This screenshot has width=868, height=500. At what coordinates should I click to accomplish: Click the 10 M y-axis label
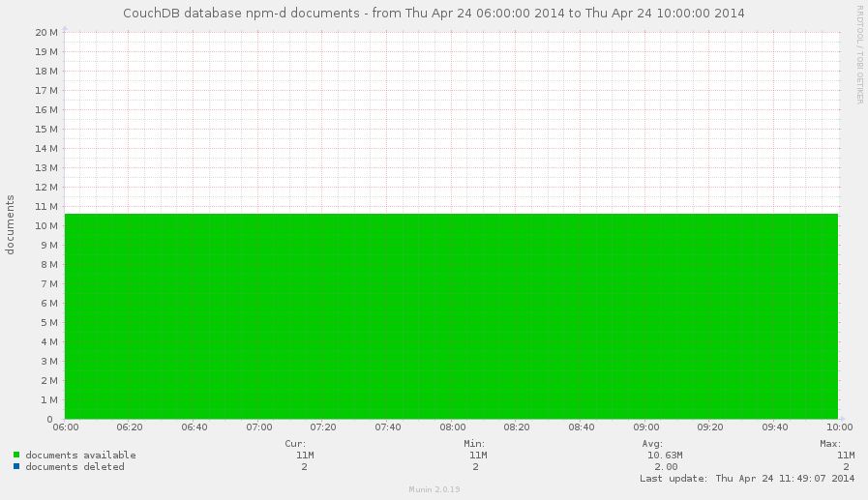[46, 225]
